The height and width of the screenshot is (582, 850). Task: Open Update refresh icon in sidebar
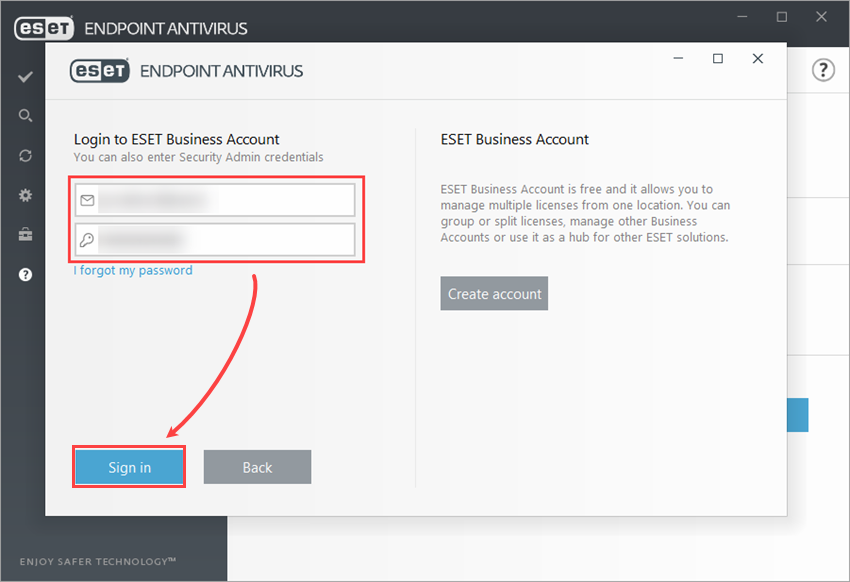pos(25,156)
